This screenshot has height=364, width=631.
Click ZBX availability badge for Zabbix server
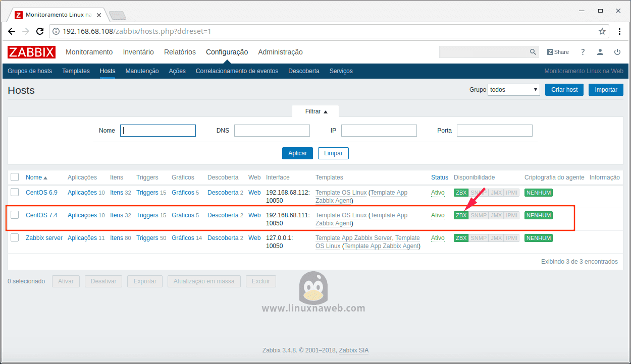pyautogui.click(x=461, y=238)
